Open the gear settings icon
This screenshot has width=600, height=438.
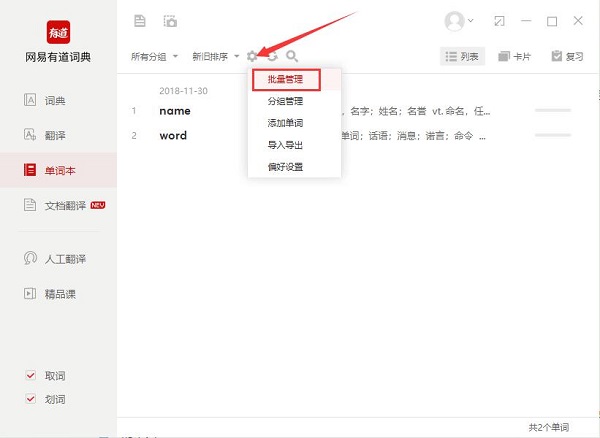click(253, 57)
